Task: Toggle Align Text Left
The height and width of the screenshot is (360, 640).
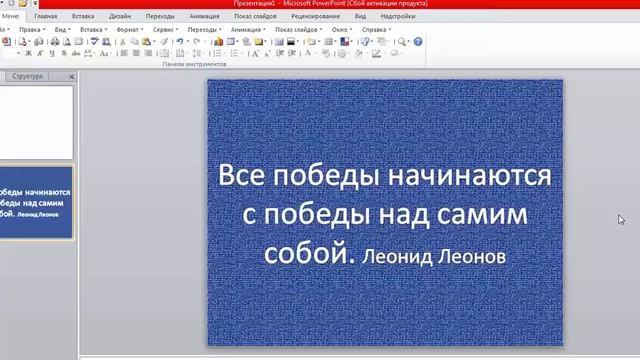Action: 124,53
